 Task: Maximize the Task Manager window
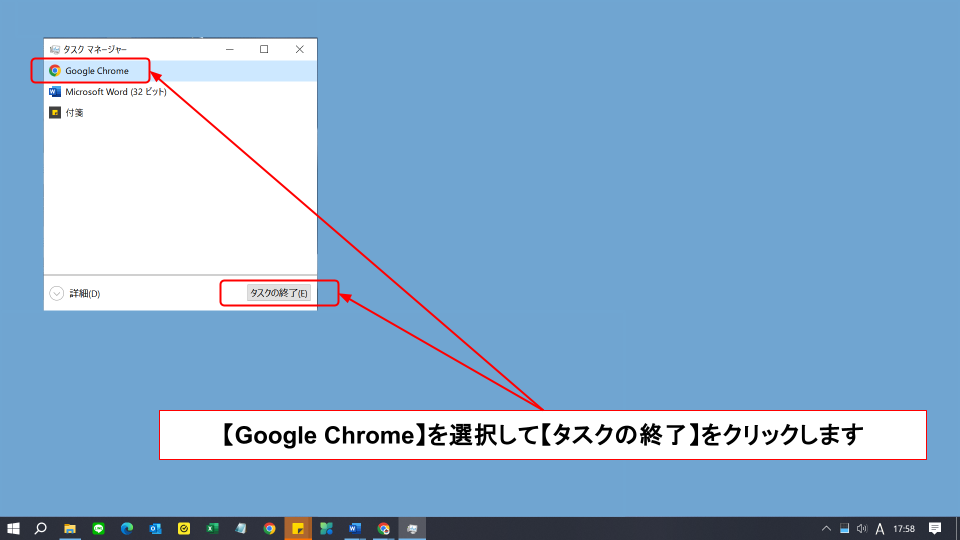264,49
